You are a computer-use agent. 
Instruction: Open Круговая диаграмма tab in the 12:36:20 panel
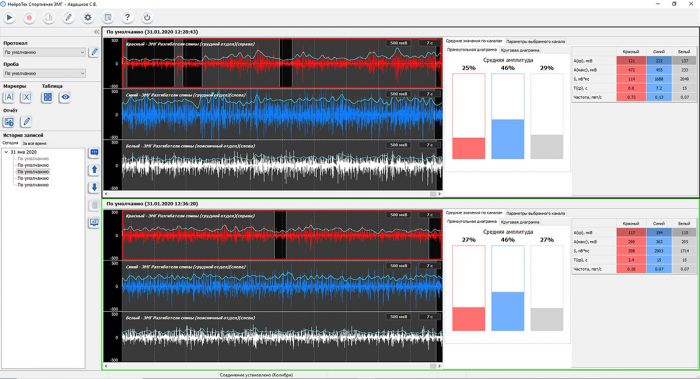520,222
